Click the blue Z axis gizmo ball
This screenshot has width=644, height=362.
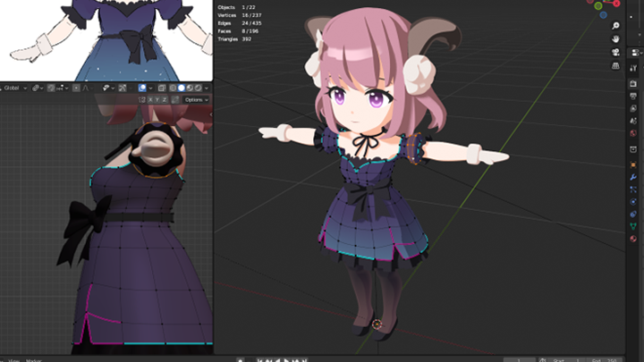(x=604, y=15)
